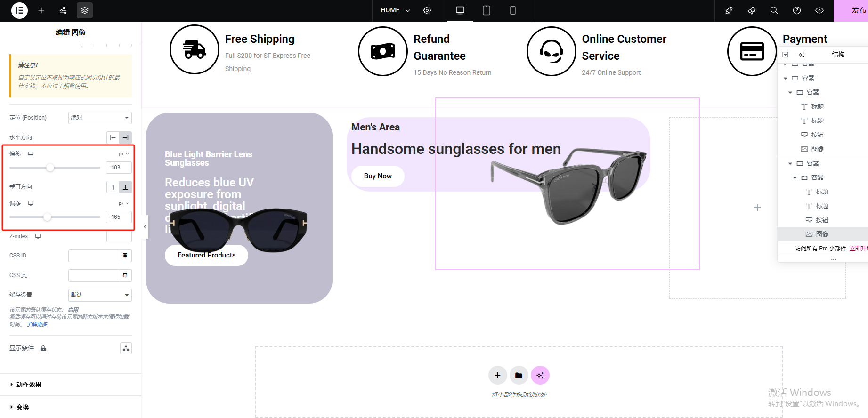The width and height of the screenshot is (868, 418).
Task: Click the Elementor logo menu icon
Action: (x=19, y=10)
